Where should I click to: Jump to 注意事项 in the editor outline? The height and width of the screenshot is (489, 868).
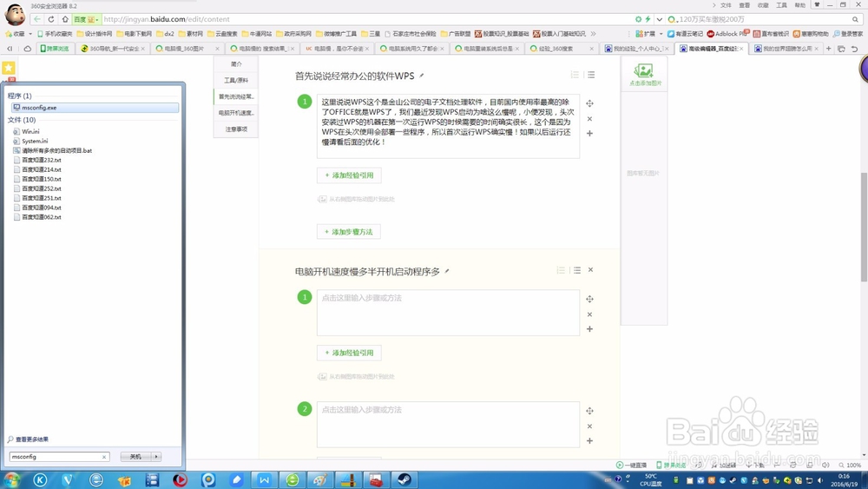click(236, 129)
